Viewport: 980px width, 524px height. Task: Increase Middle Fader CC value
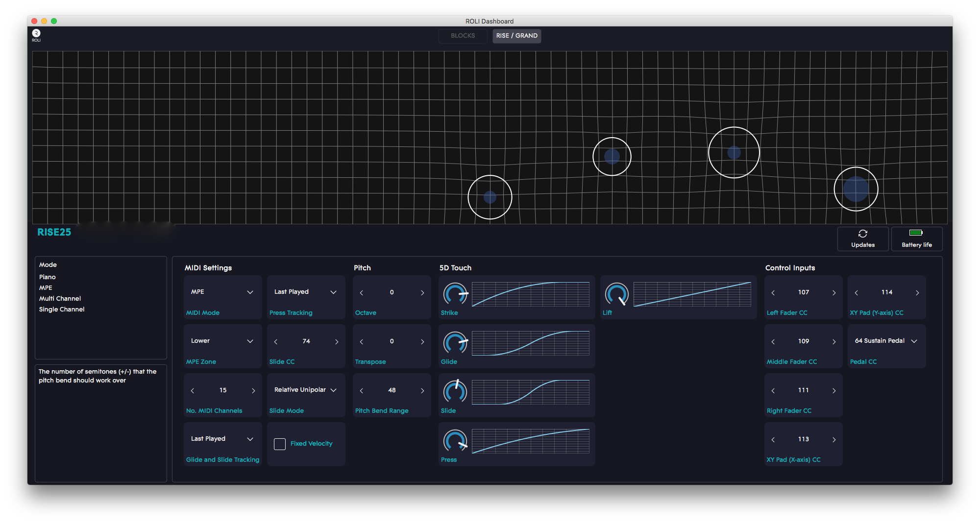[x=834, y=342]
